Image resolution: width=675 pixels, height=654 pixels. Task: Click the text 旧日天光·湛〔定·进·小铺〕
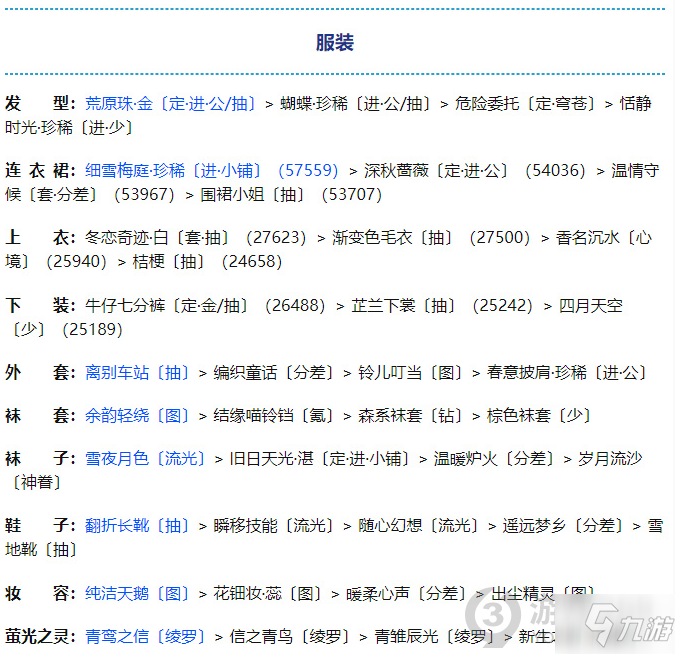point(319,459)
